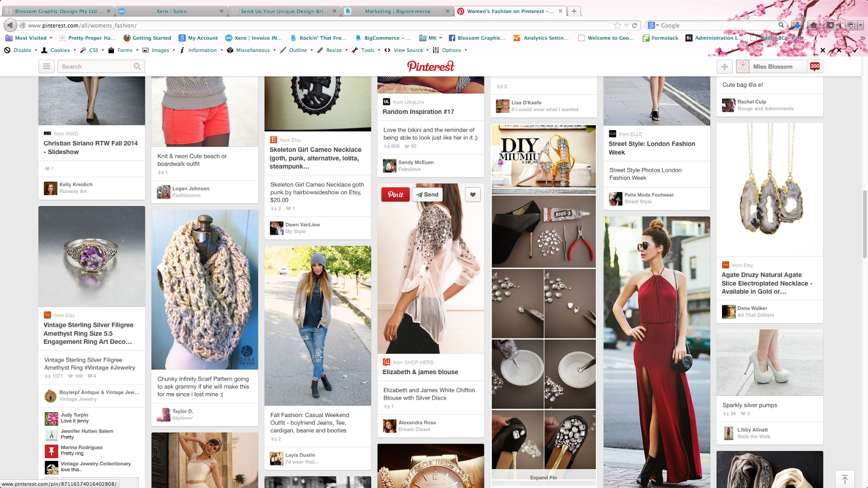The image size is (868, 488).
Task: Go to the browser Home page
Action: [x=813, y=25]
